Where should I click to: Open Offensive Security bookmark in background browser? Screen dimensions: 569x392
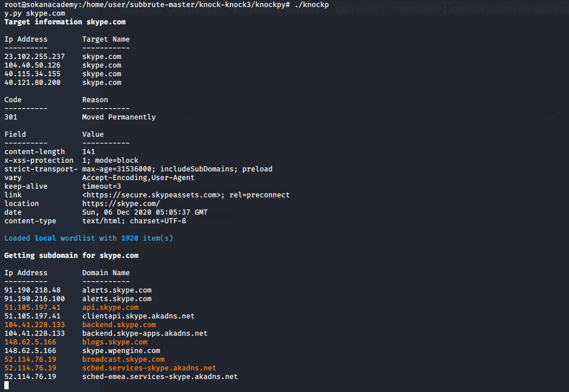point(484,10)
